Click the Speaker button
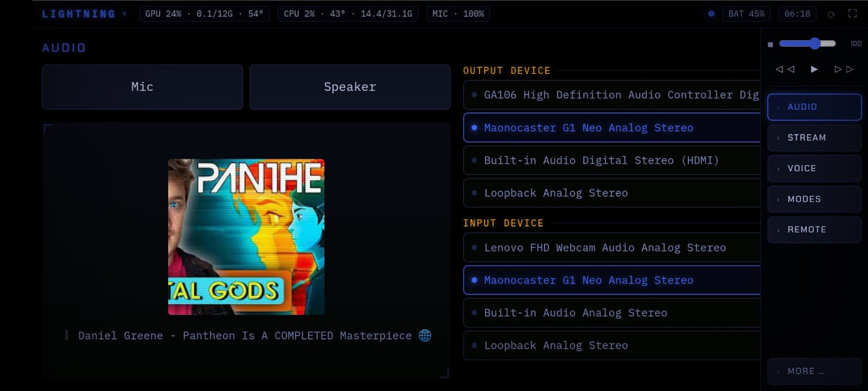Viewport: 868px width, 391px height. 350,87
